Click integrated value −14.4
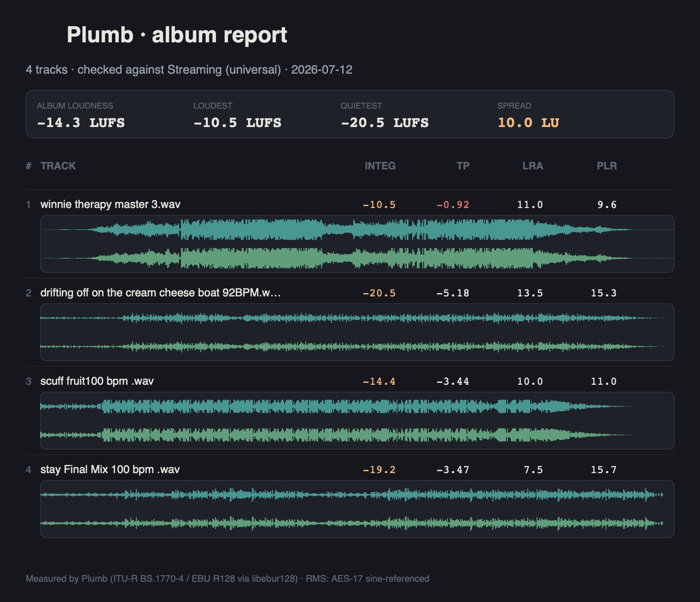This screenshot has width=700, height=602. pyautogui.click(x=379, y=382)
